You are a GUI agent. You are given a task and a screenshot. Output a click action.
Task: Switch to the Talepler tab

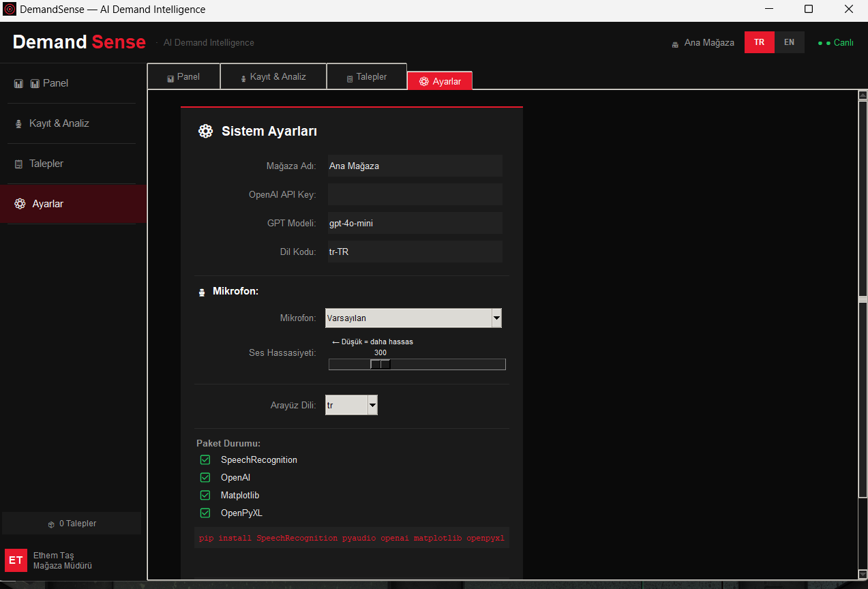367,76
